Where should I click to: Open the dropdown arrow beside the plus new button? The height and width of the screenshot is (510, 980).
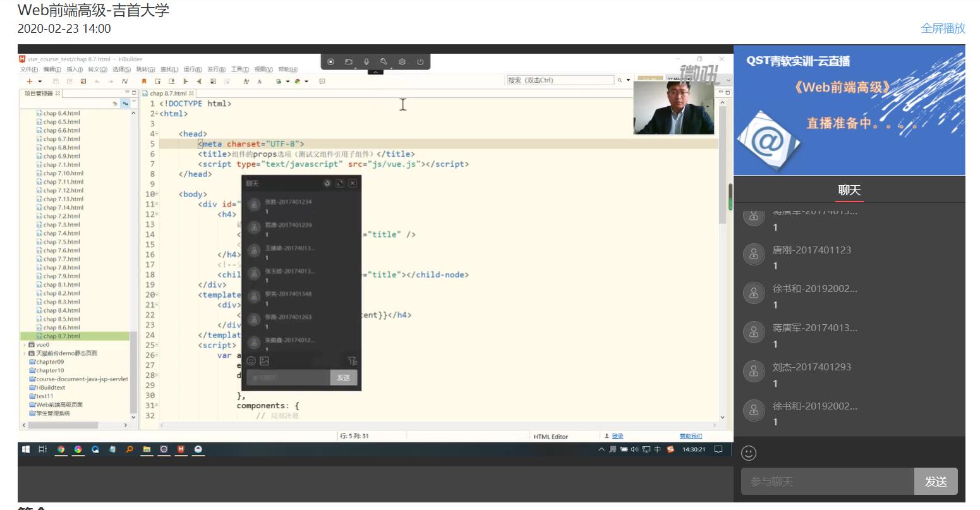(40, 82)
